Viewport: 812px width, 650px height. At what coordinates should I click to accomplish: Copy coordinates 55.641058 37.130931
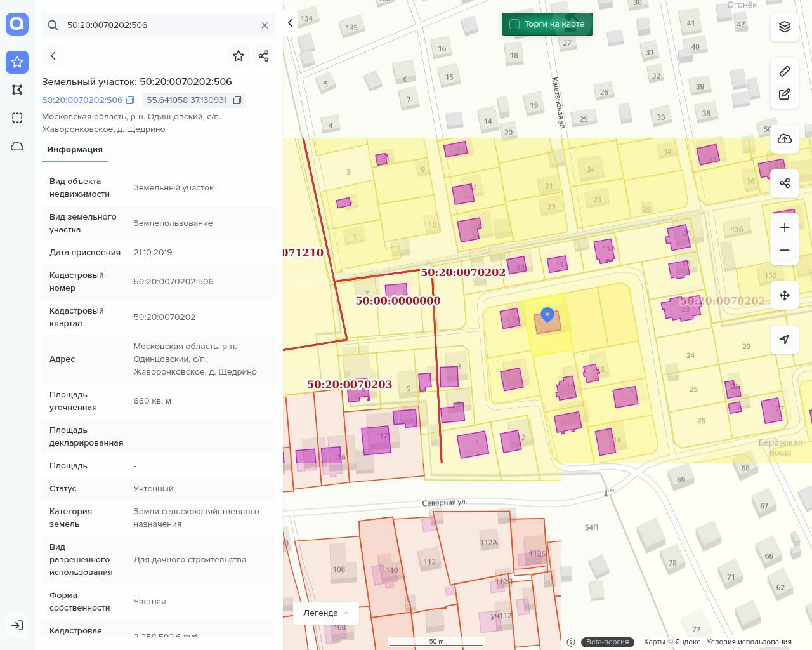pyautogui.click(x=237, y=100)
